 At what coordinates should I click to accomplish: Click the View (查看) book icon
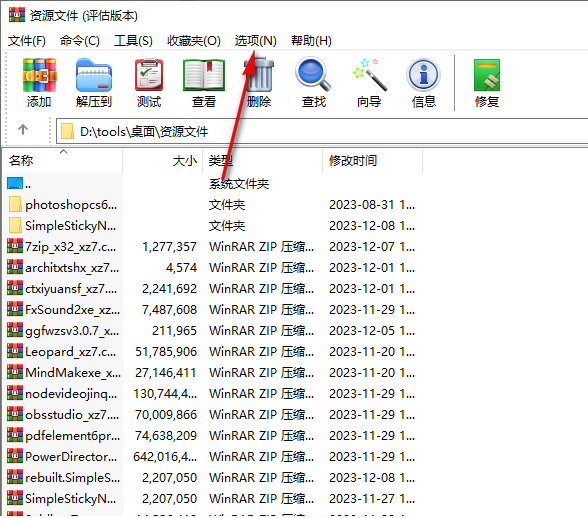click(204, 75)
